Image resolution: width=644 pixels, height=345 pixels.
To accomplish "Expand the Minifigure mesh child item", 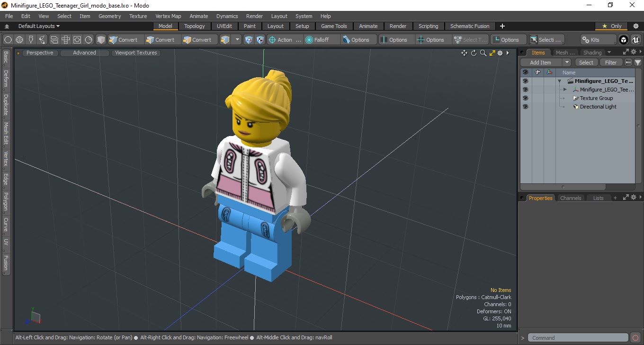I will point(565,90).
